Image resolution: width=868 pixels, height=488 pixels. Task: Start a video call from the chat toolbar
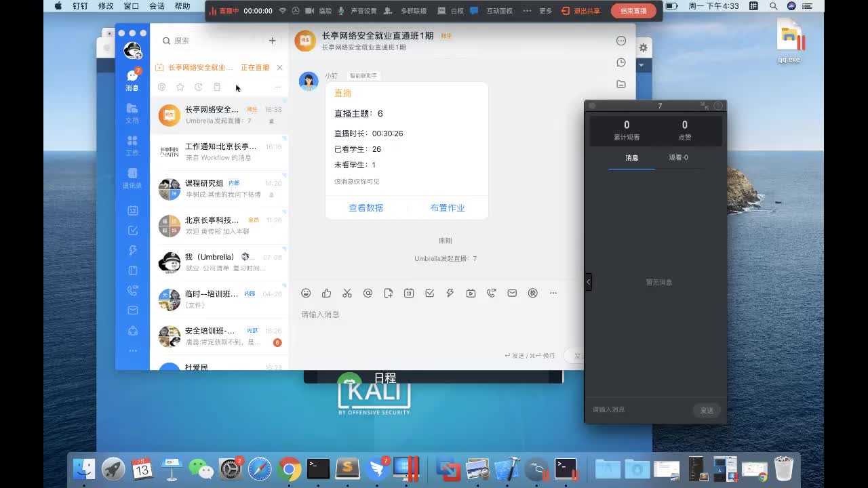coord(491,293)
